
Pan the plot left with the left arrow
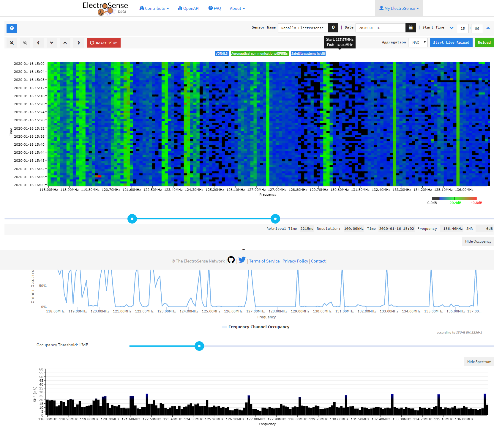click(x=38, y=43)
